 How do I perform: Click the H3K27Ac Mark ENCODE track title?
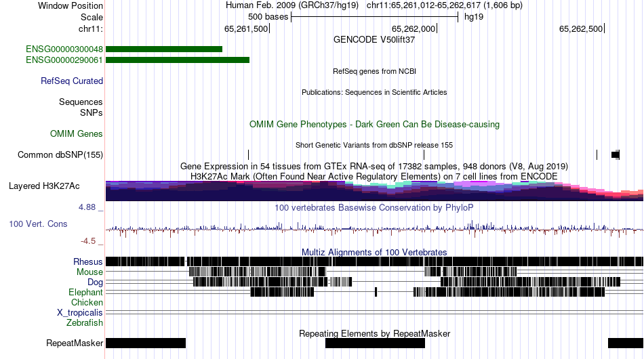click(x=374, y=176)
